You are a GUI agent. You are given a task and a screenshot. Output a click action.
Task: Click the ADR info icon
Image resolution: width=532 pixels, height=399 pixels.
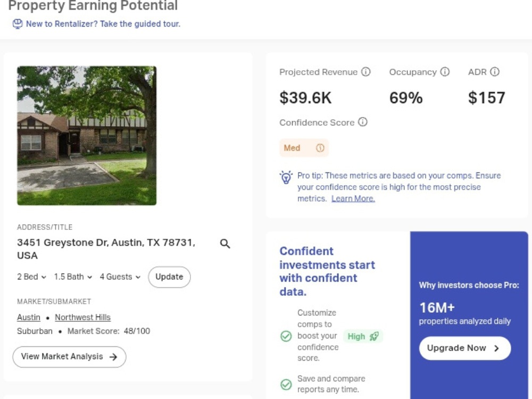tap(495, 72)
